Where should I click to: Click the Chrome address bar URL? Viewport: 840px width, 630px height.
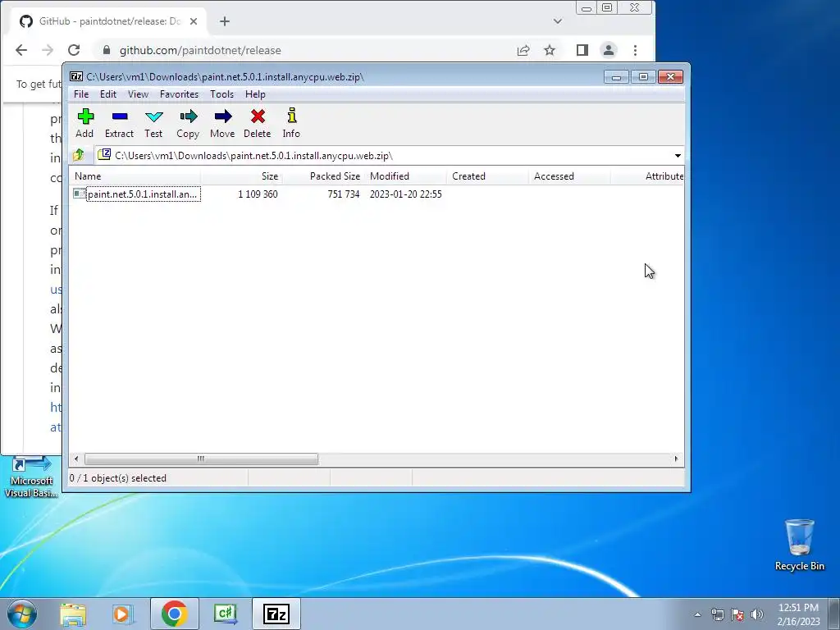[x=200, y=50]
